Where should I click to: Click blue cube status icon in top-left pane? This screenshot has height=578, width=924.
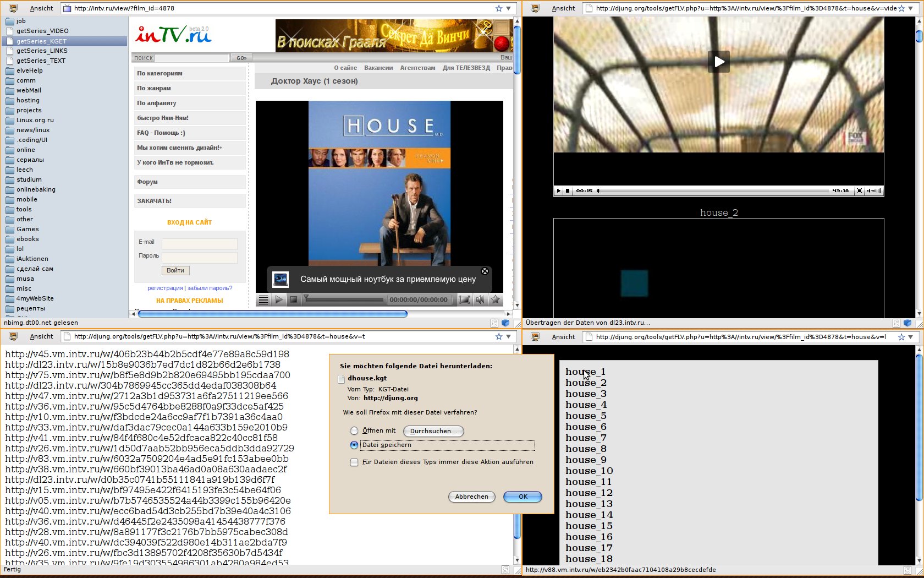pos(505,323)
